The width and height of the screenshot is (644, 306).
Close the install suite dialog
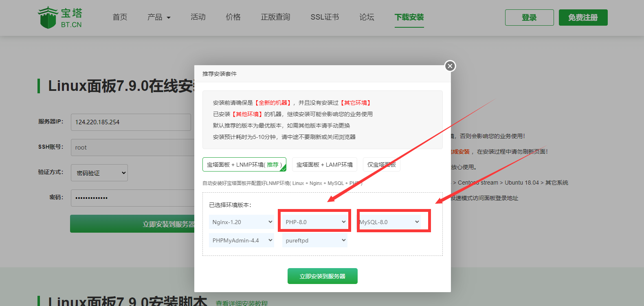(450, 66)
